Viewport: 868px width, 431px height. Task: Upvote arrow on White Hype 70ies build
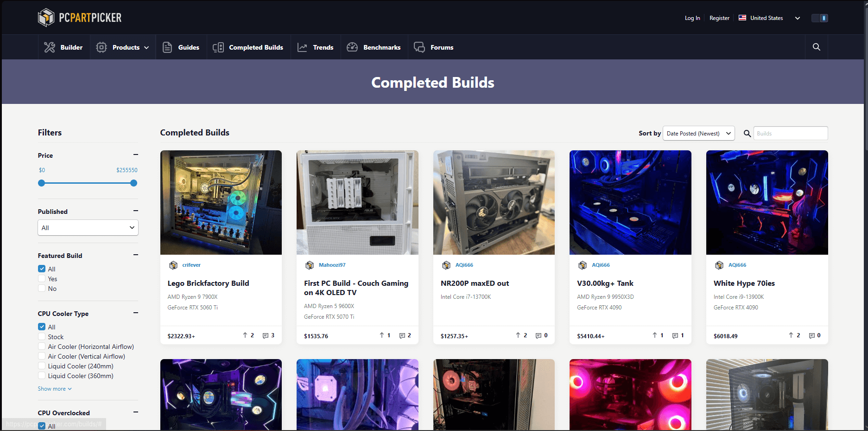coord(791,335)
